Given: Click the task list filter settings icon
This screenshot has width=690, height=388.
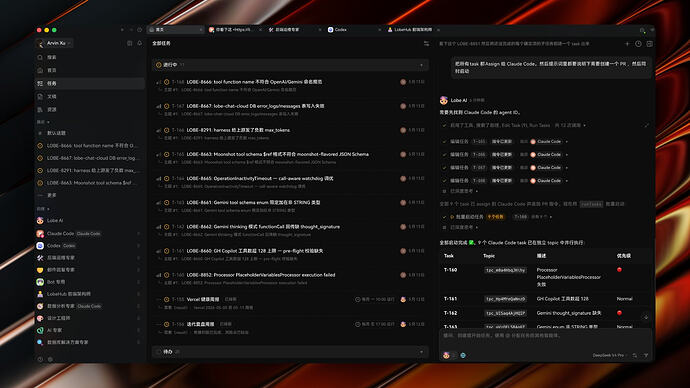Looking at the screenshot, I should tap(426, 44).
